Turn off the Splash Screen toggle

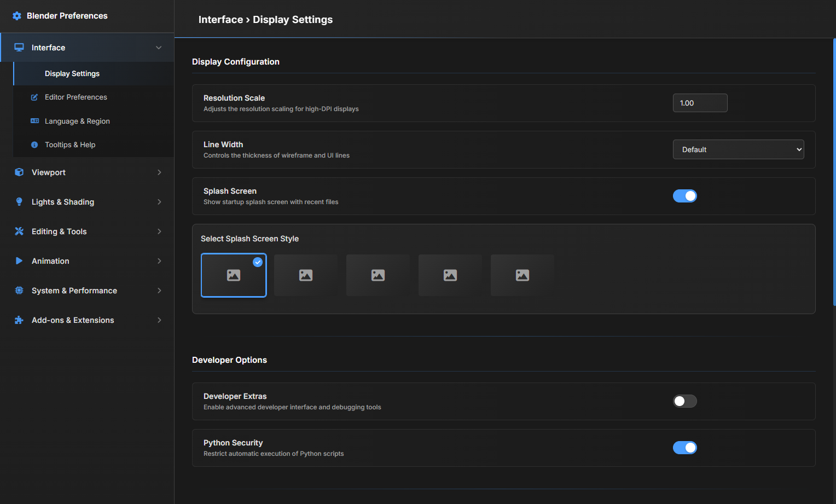tap(685, 196)
